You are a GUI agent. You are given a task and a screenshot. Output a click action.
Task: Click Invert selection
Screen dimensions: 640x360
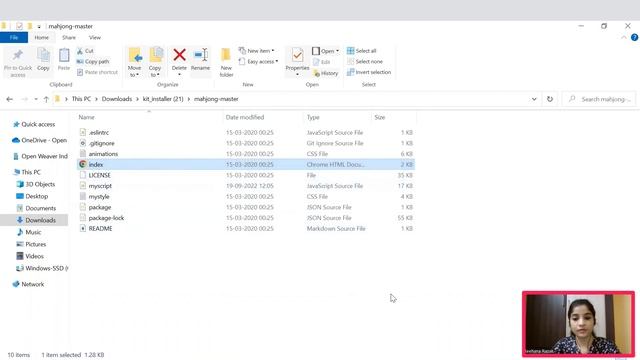(369, 72)
